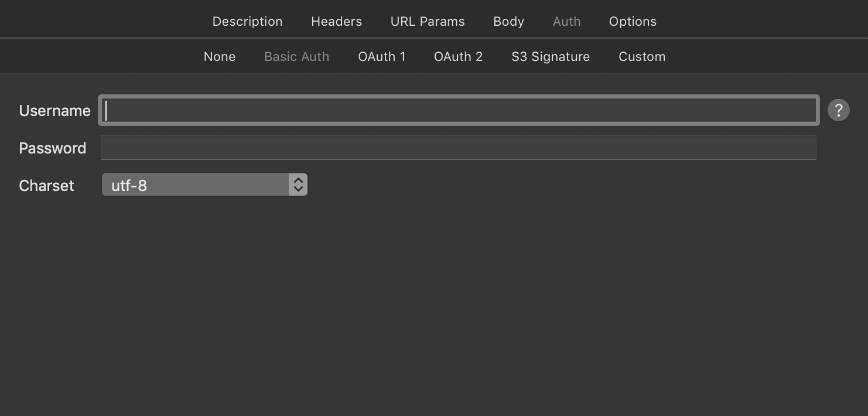The image size is (868, 416).
Task: Choose OAuth 1 authentication
Action: tap(382, 56)
